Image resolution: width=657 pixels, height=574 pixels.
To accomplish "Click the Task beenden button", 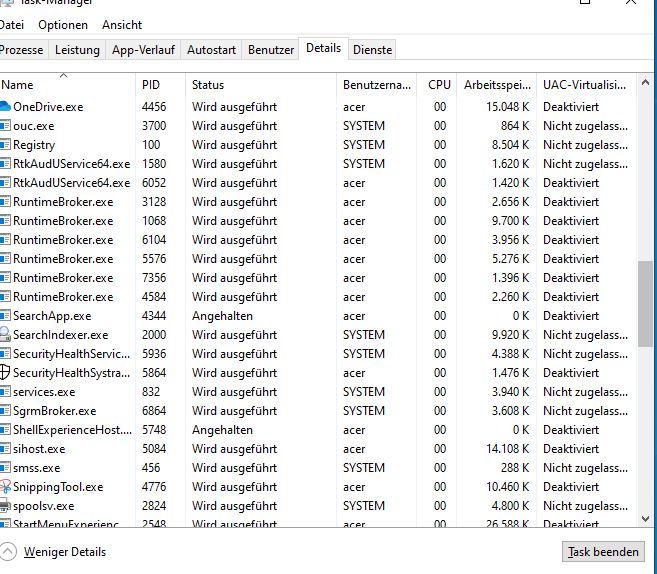I will click(603, 552).
